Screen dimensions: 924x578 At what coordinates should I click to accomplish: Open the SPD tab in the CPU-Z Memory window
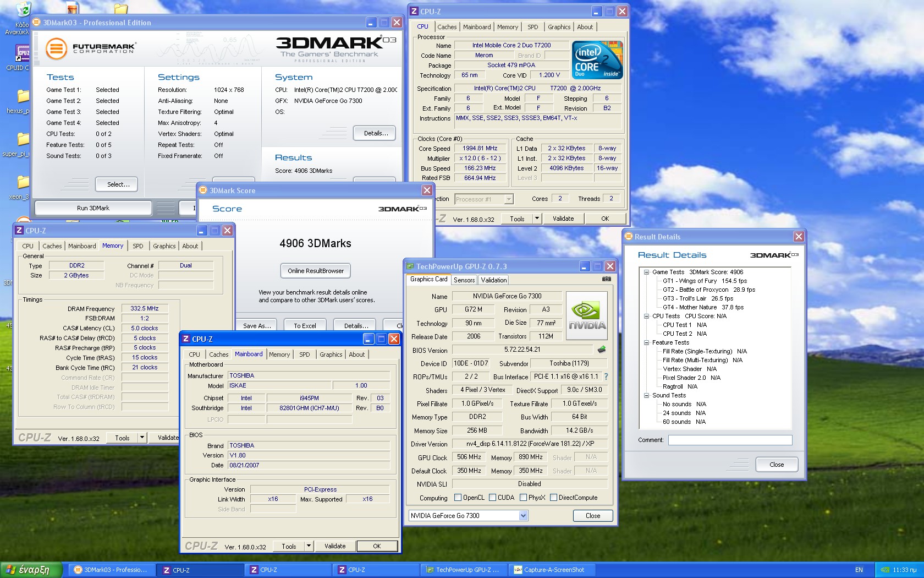tap(138, 246)
